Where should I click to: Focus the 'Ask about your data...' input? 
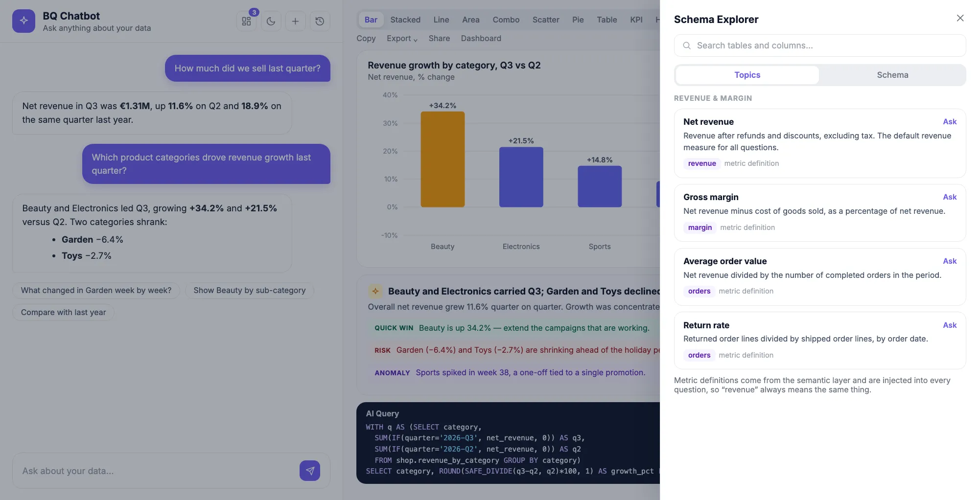pyautogui.click(x=157, y=471)
